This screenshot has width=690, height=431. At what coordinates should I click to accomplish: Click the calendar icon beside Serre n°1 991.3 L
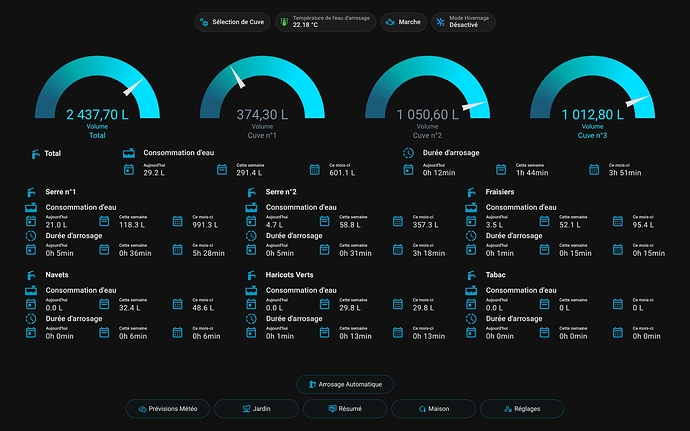(x=177, y=221)
